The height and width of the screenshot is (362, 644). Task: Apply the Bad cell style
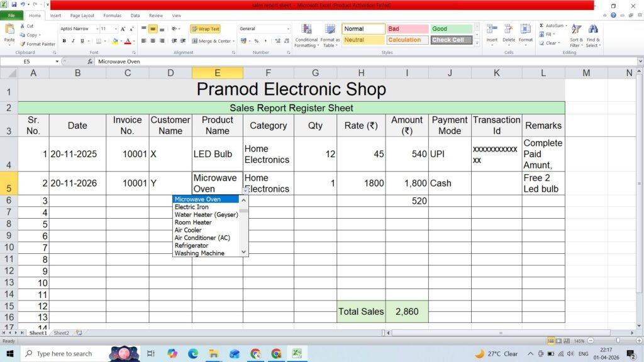click(x=407, y=29)
